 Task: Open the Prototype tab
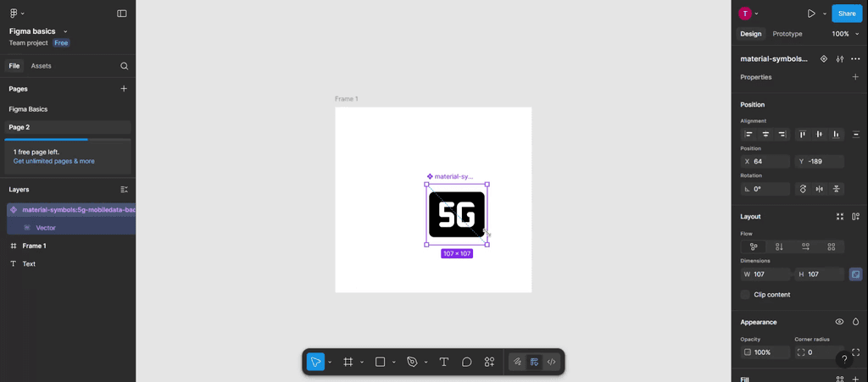pos(787,34)
